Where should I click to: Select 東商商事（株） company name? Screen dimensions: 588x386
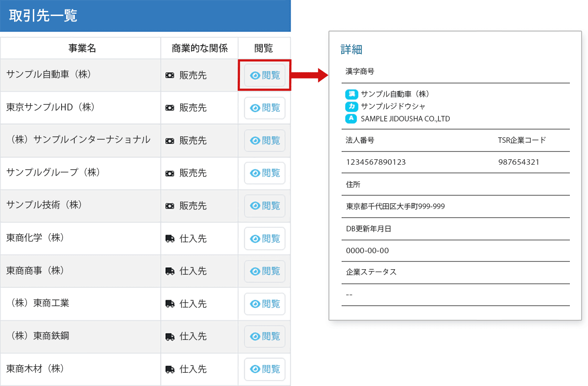[x=35, y=270]
